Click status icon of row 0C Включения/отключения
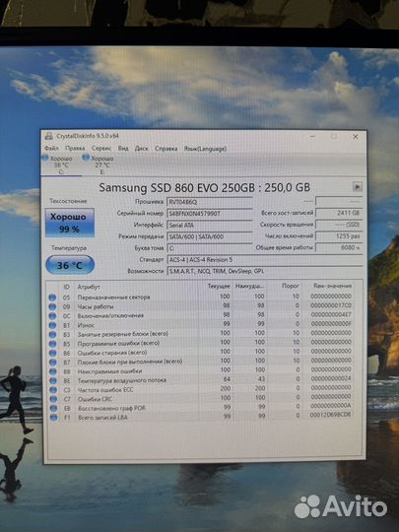Screen dimensions: 399x532 click(52, 316)
